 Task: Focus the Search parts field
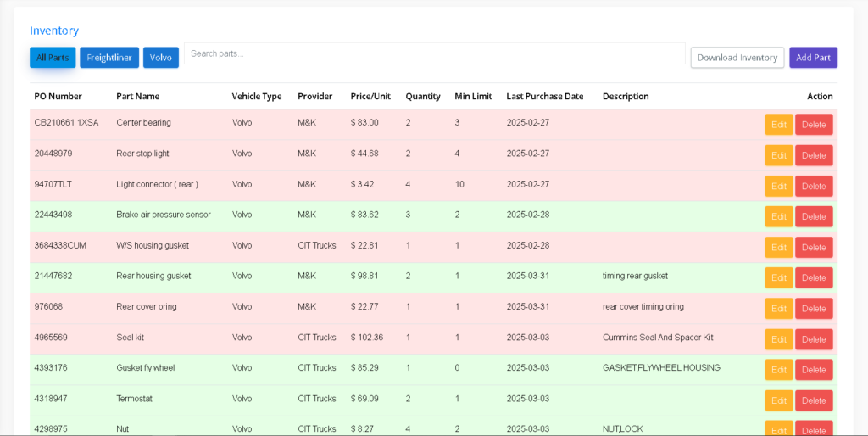click(x=435, y=53)
